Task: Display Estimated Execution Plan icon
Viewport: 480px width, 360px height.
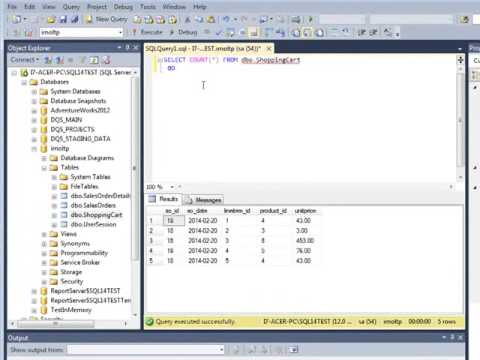Action: 230,32
